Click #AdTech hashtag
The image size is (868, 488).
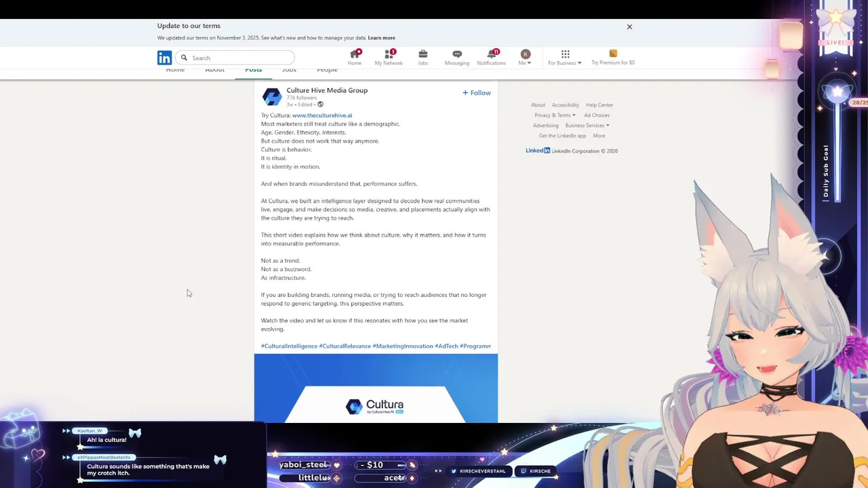446,346
